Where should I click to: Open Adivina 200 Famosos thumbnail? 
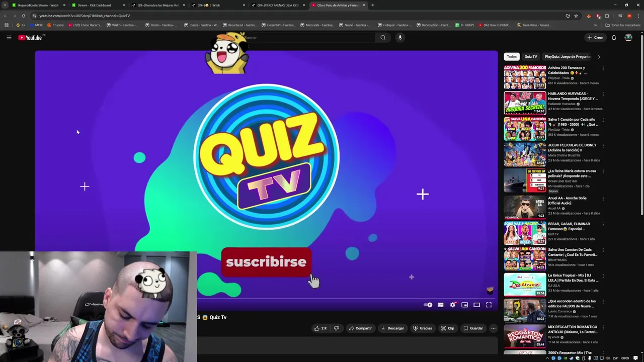[x=525, y=77]
